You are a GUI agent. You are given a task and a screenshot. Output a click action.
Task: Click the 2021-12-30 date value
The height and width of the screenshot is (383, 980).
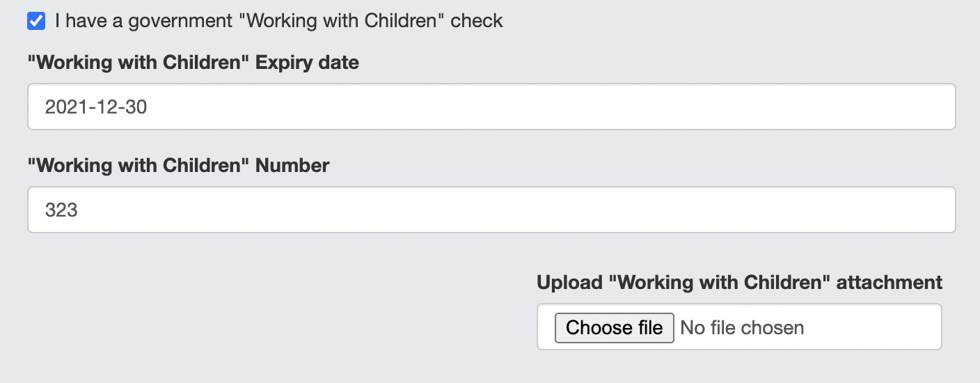click(x=96, y=107)
